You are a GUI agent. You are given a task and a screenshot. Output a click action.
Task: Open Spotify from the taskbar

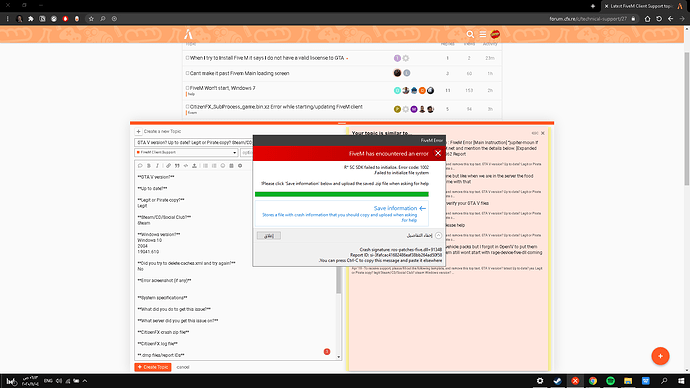[610, 381]
